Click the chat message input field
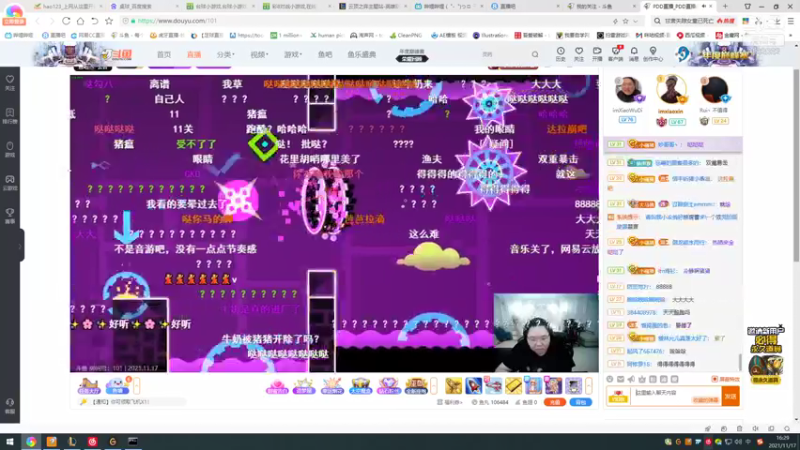The height and width of the screenshot is (450, 800). [676, 396]
